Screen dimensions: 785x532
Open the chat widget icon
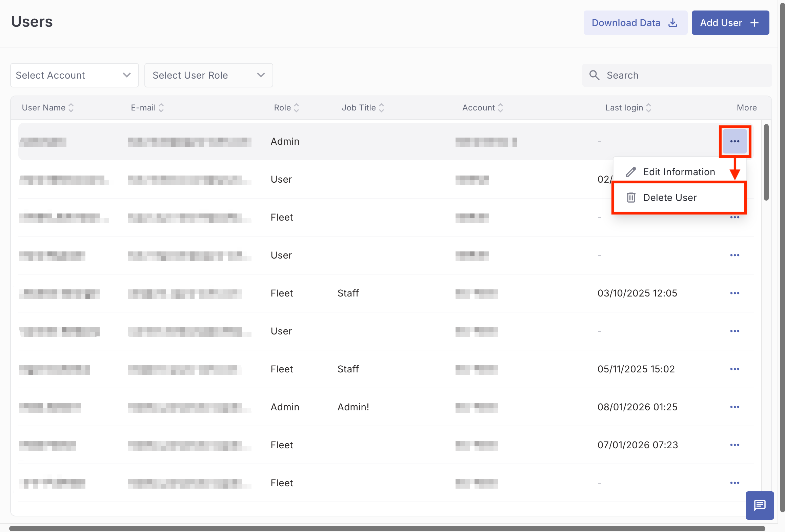(x=760, y=505)
